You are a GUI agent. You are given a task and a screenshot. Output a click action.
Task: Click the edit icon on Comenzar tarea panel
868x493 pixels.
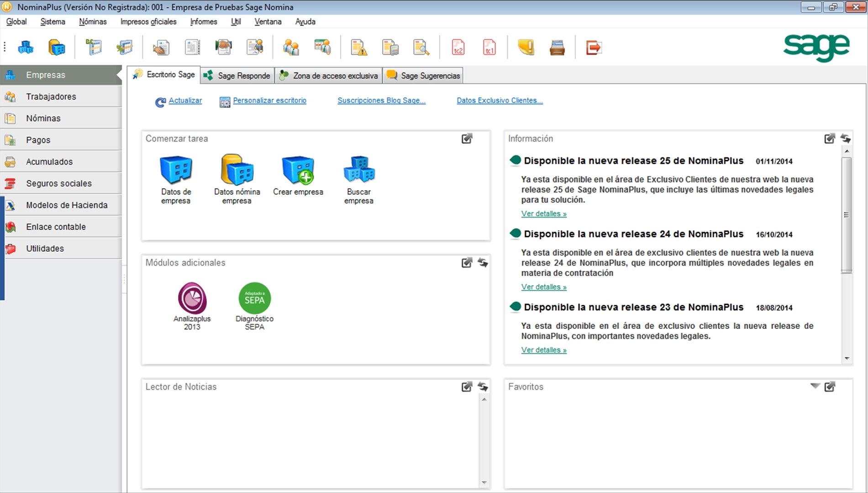coord(467,139)
